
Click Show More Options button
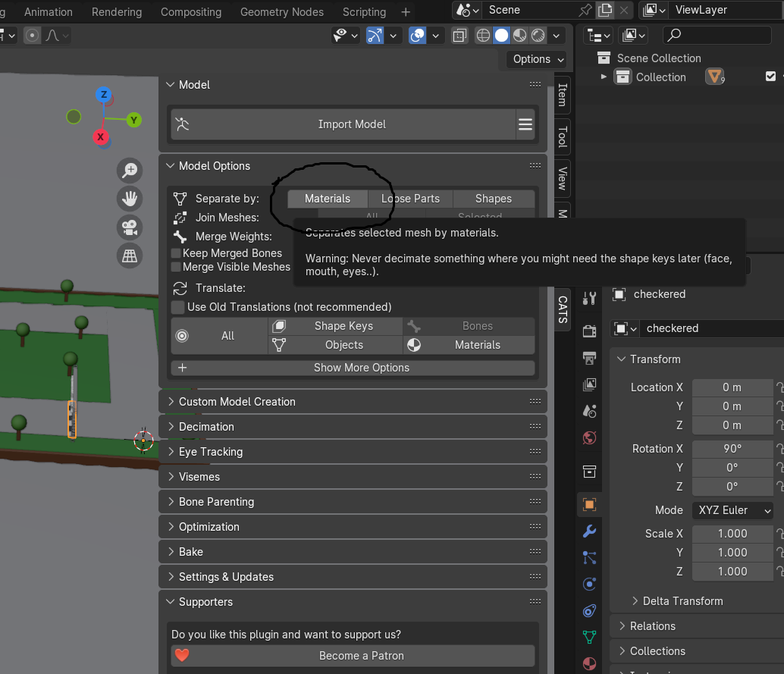[353, 368]
